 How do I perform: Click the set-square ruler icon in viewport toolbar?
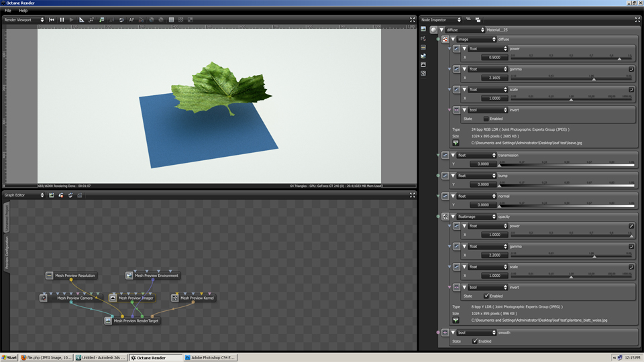[81, 19]
